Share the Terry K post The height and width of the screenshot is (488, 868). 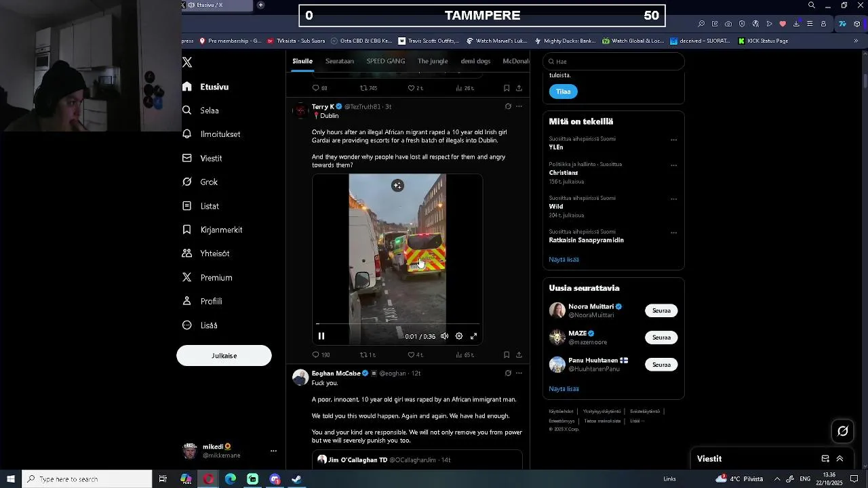[x=519, y=354]
